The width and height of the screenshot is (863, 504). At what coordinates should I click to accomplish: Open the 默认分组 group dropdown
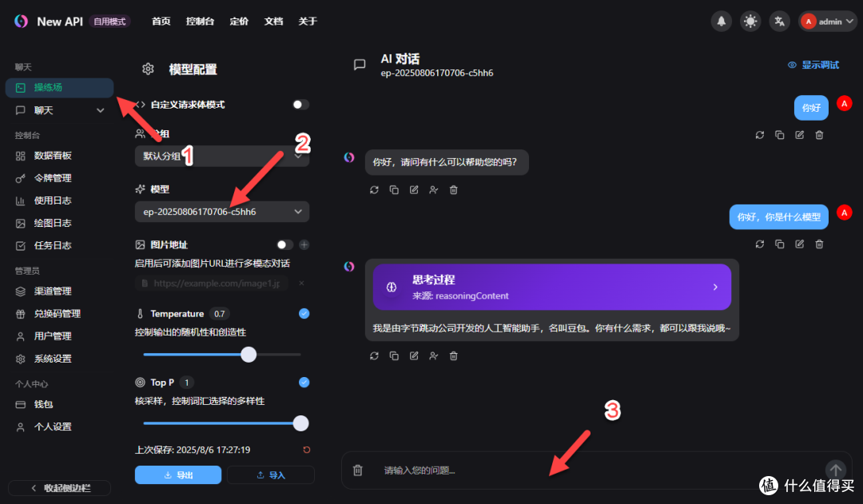pos(222,157)
